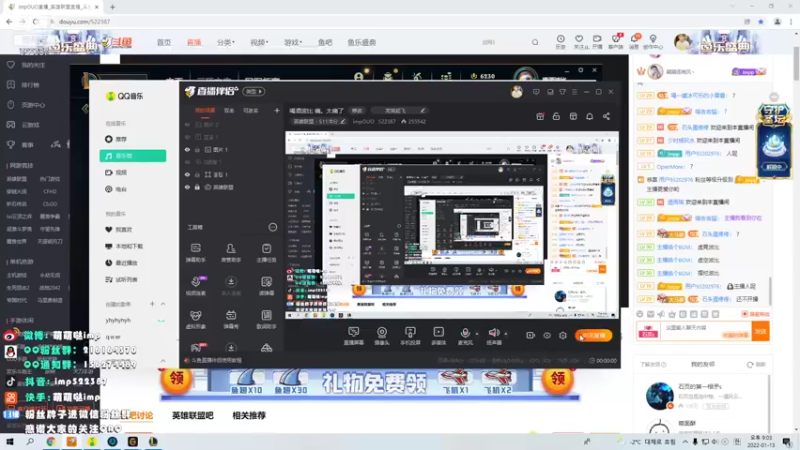This screenshot has height=450, width=800.
Task: Open the microphone dropdown arrow
Action: pos(477,334)
